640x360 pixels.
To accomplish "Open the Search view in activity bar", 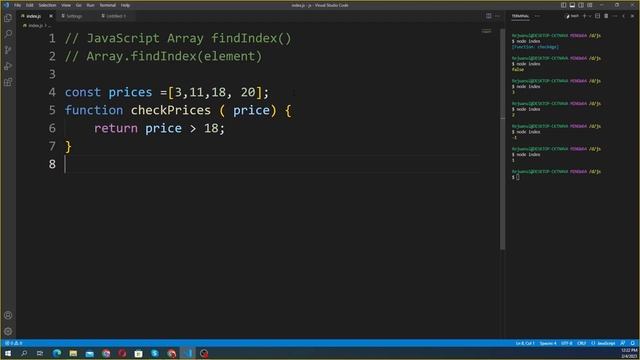I will [8, 34].
